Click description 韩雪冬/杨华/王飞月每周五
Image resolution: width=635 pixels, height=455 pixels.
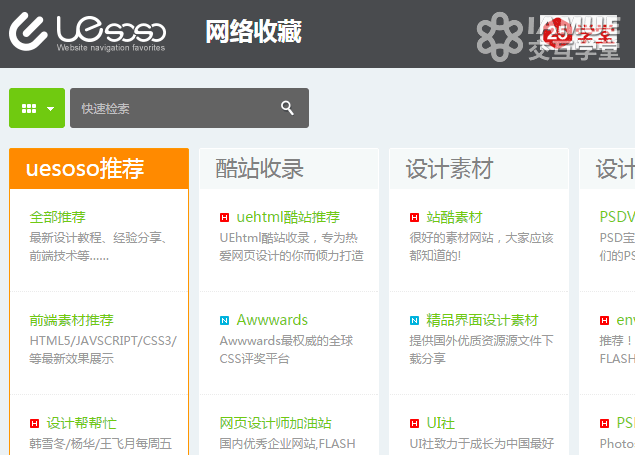pos(100,444)
